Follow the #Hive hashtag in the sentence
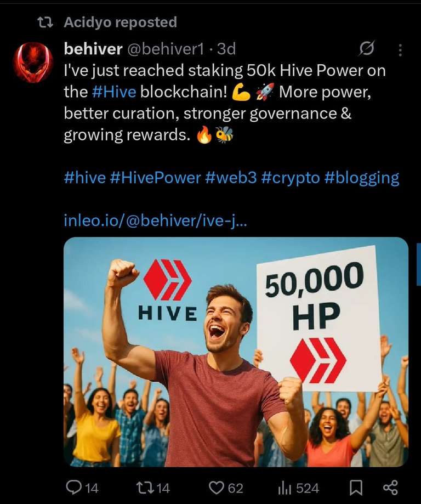This screenshot has height=504, width=421. (114, 92)
